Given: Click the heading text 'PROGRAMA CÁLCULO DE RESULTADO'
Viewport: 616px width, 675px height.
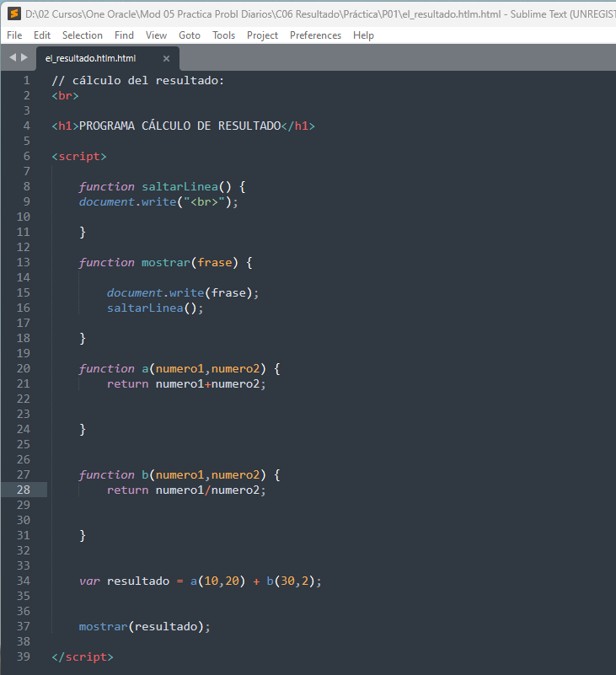Looking at the screenshot, I should click(x=180, y=126).
